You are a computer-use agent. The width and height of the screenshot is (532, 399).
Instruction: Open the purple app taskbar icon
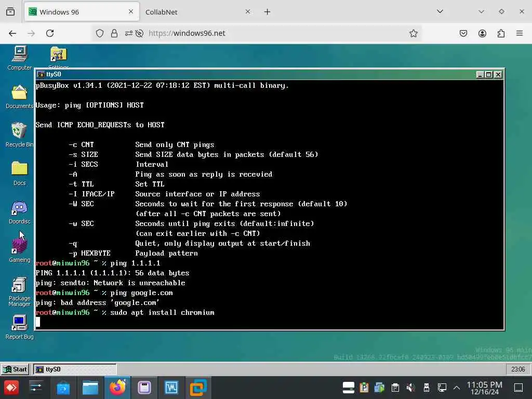[144, 388]
